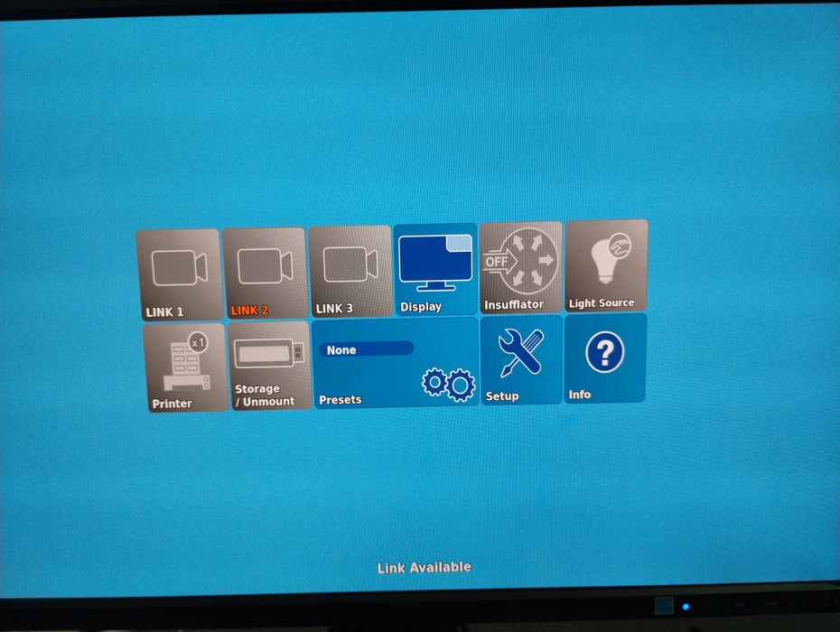Click the Storage / Unmount label text
840x632 pixels.
click(265, 395)
